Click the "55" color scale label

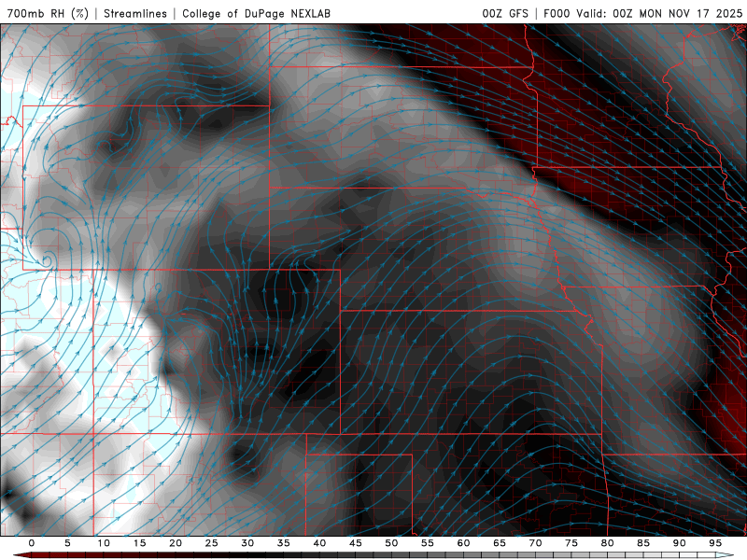tap(428, 543)
